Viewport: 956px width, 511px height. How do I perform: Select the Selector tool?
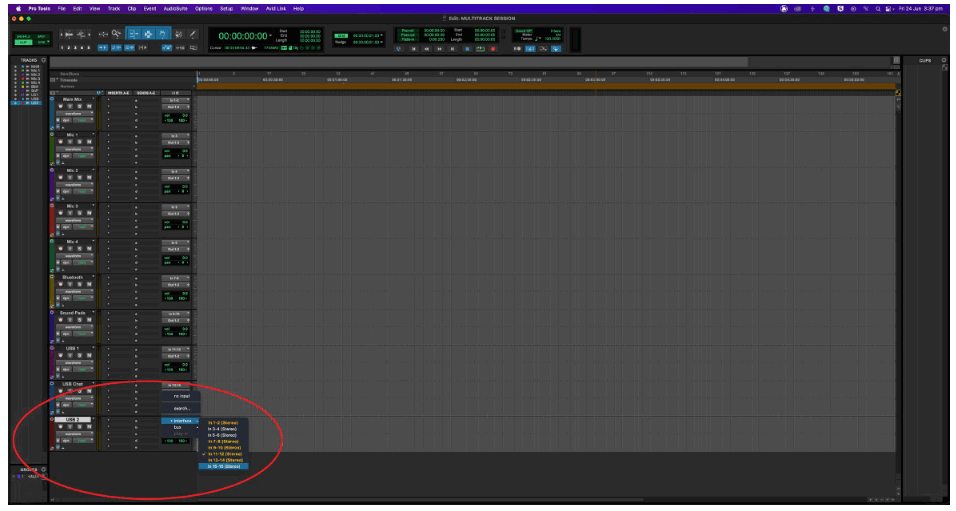(x=149, y=34)
